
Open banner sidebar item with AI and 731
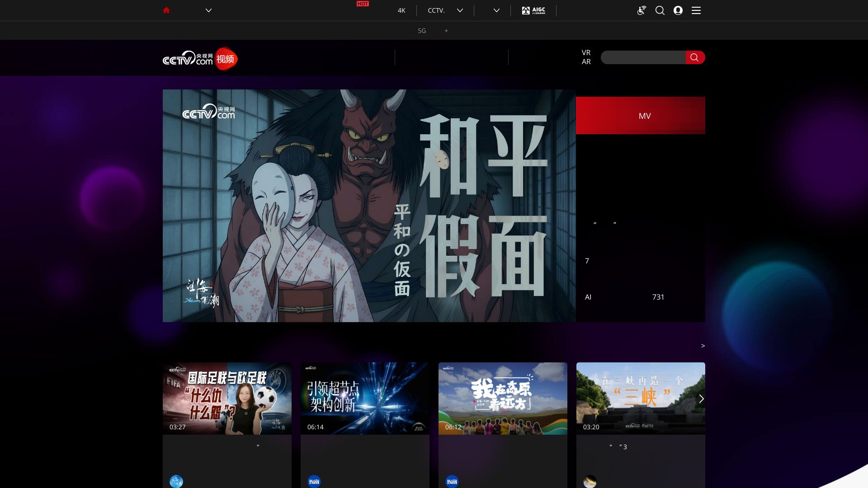641,297
